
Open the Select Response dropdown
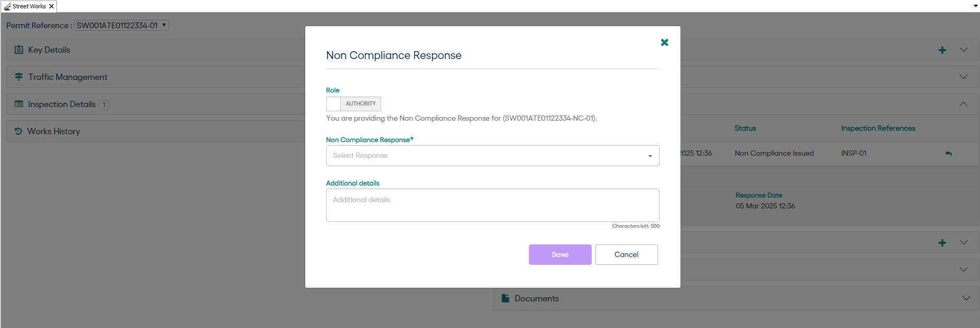click(x=492, y=156)
